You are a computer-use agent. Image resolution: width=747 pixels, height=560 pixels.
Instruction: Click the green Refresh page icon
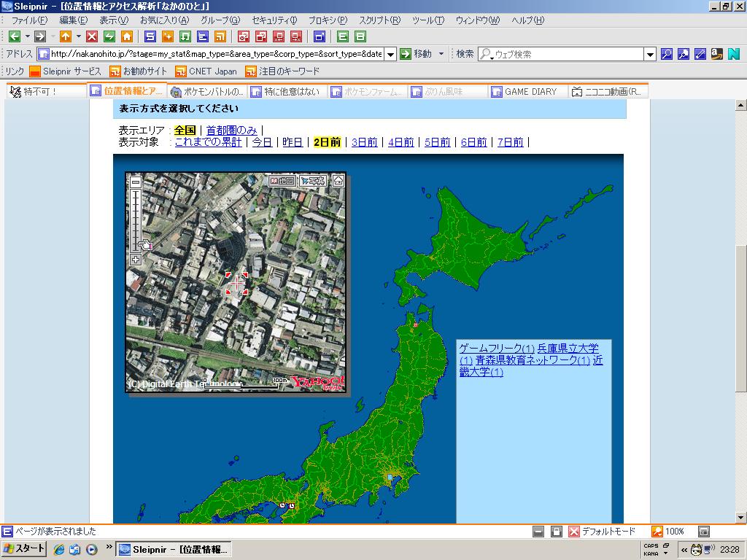point(109,36)
